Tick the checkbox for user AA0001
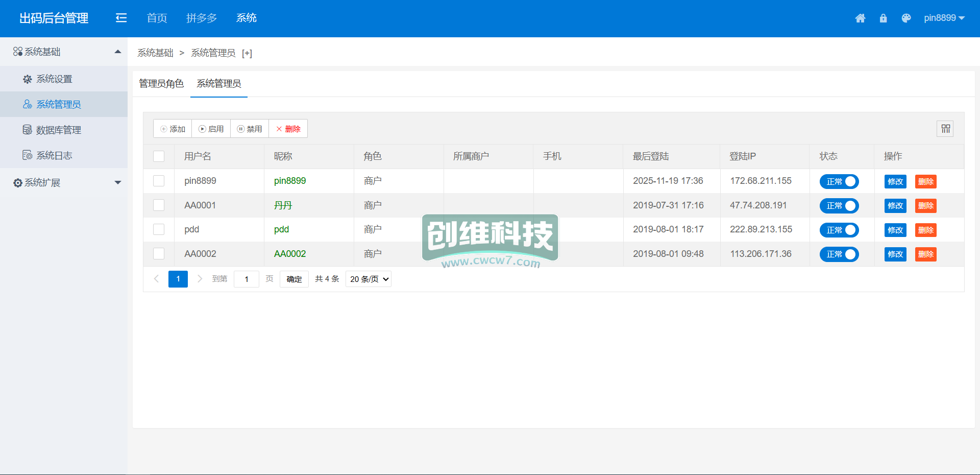 [x=159, y=205]
